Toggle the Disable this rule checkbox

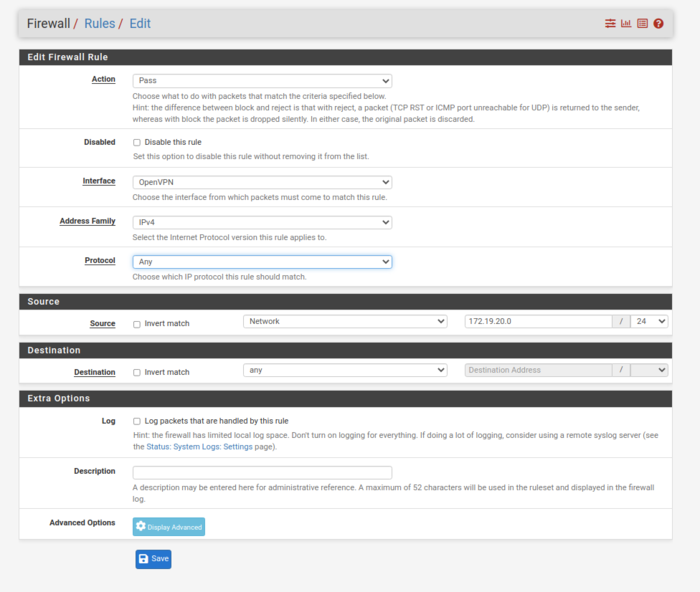[137, 142]
